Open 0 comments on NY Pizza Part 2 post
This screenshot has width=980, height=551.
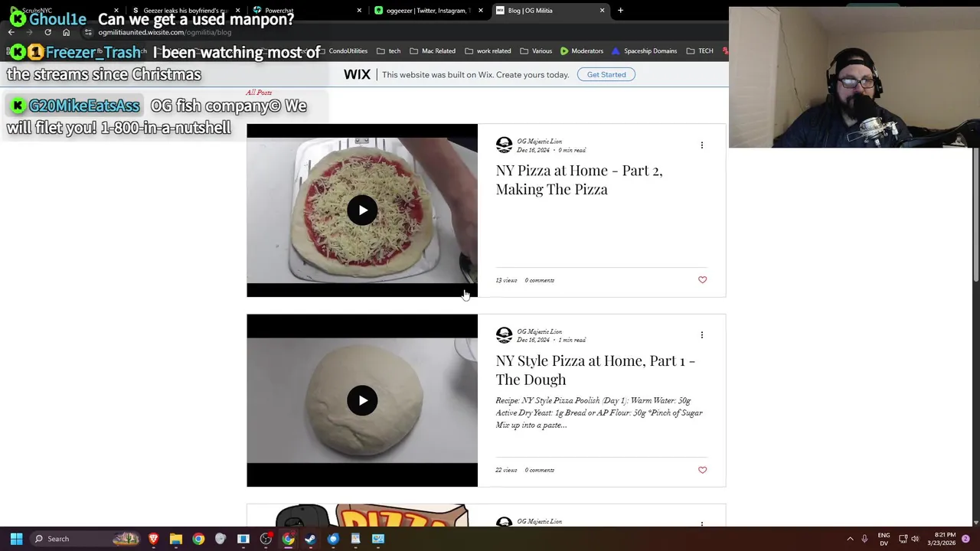[x=539, y=280]
